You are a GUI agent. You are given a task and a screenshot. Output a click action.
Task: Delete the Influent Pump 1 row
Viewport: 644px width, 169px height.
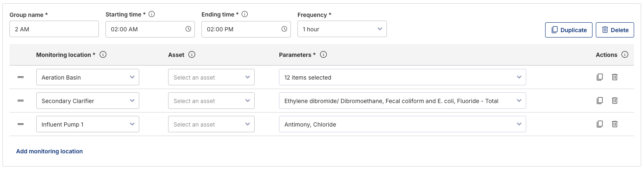[615, 124]
